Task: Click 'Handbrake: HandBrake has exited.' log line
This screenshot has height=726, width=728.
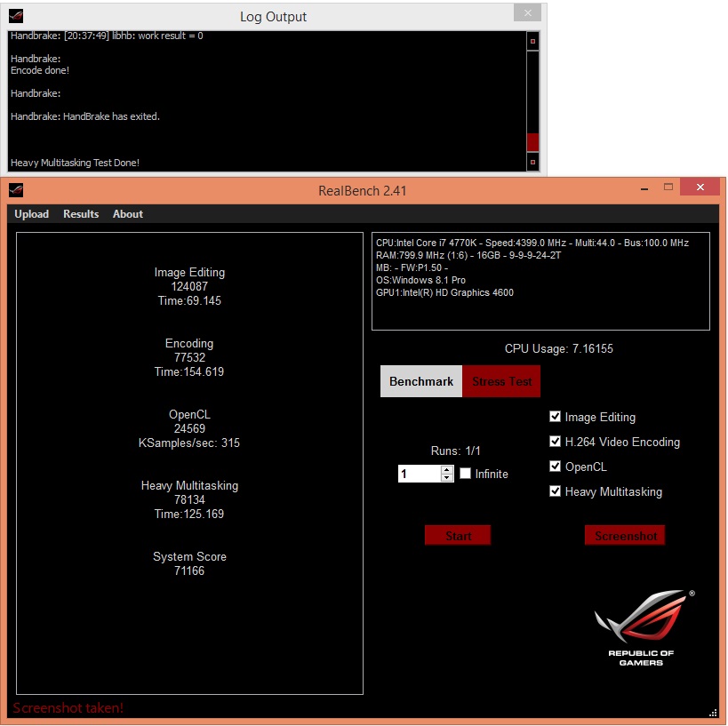Action: click(x=85, y=116)
